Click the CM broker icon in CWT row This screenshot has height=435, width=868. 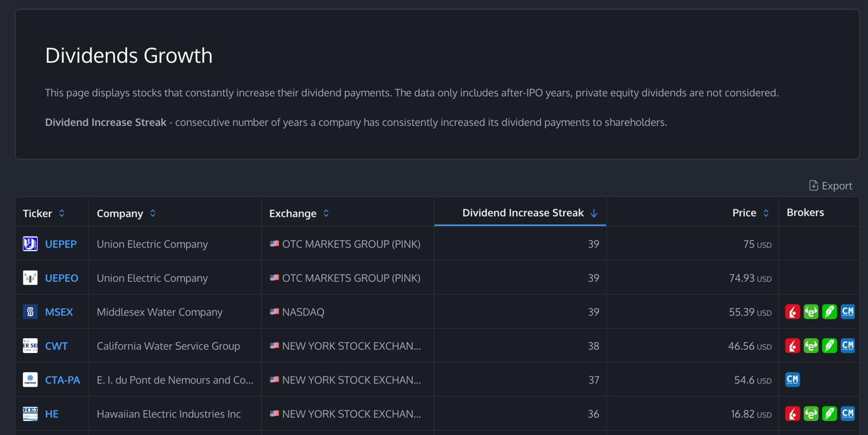point(848,346)
